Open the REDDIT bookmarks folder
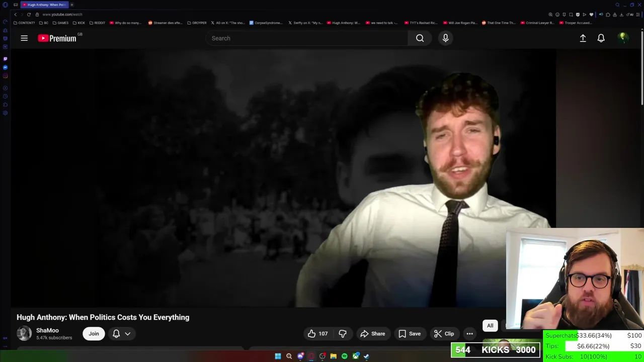 (x=98, y=23)
